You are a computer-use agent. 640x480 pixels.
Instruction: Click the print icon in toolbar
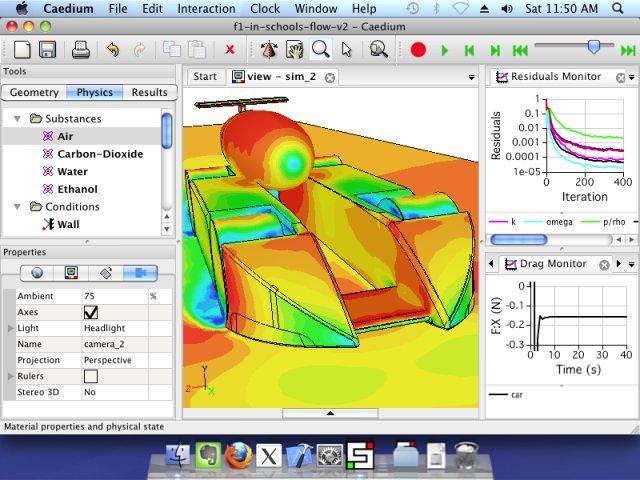(81, 50)
